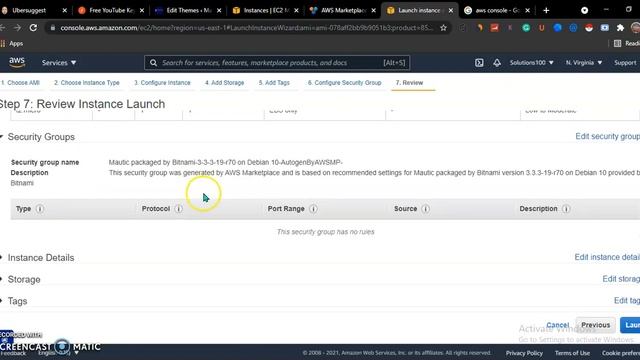Expand the Tags section
Screen dimensions: 640x360
coord(2,301)
